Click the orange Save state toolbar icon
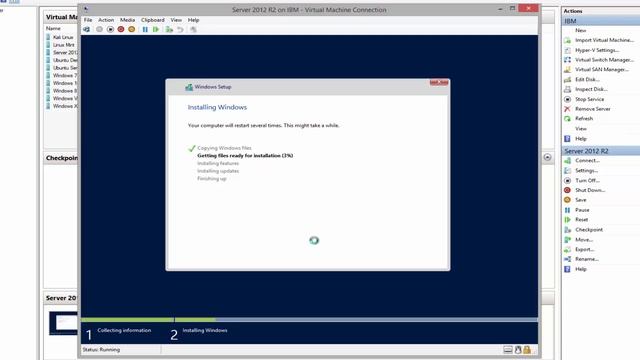Image resolution: width=640 pixels, height=360 pixels. [x=131, y=29]
